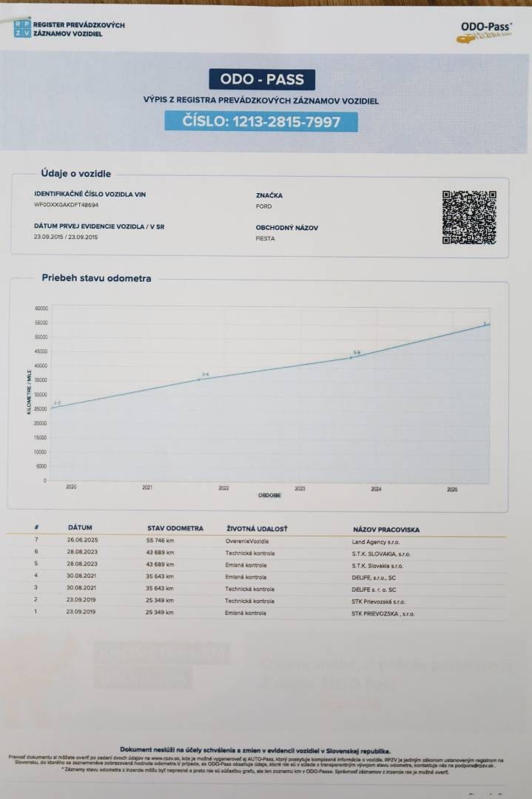Click 'Technická kontrola' in row 6
Image resolution: width=532 pixels, height=799 pixels.
coord(249,553)
